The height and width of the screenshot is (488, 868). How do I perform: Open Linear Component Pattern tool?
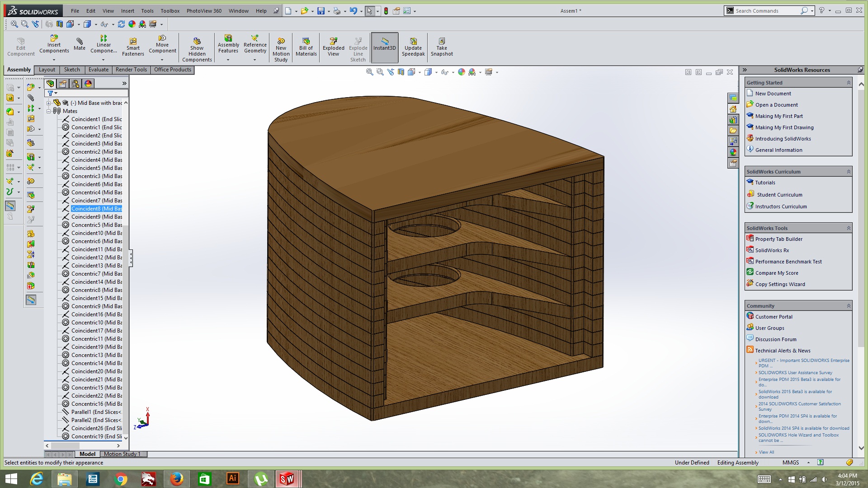(x=104, y=44)
